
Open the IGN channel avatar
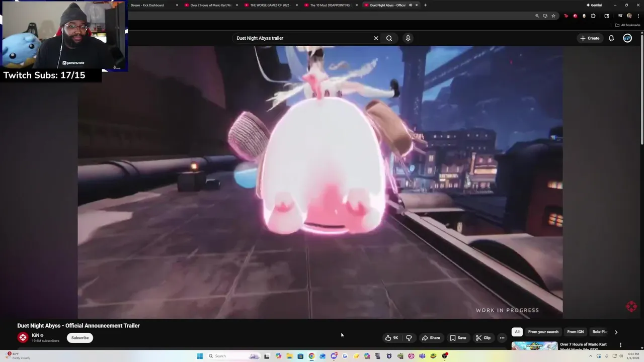23,338
